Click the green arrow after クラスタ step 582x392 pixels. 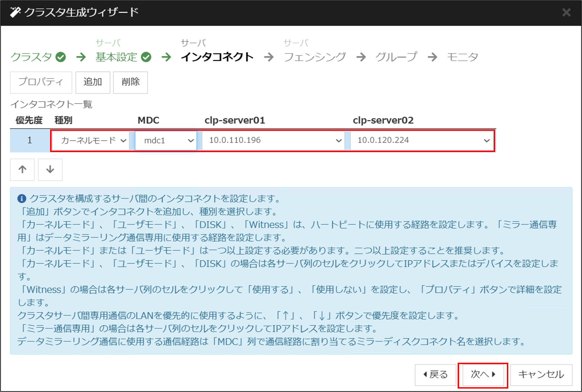tap(81, 57)
